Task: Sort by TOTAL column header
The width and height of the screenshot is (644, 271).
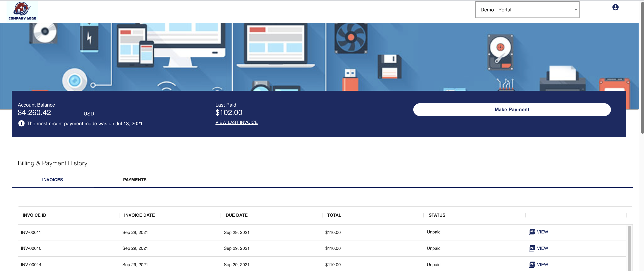Action: pyautogui.click(x=334, y=215)
